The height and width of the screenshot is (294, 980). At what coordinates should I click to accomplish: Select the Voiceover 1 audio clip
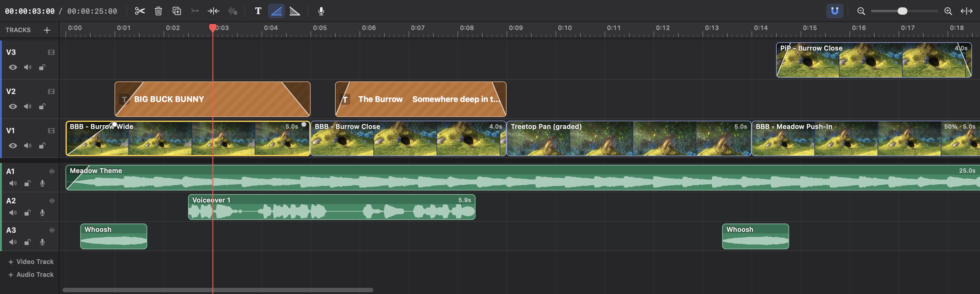pyautogui.click(x=332, y=207)
